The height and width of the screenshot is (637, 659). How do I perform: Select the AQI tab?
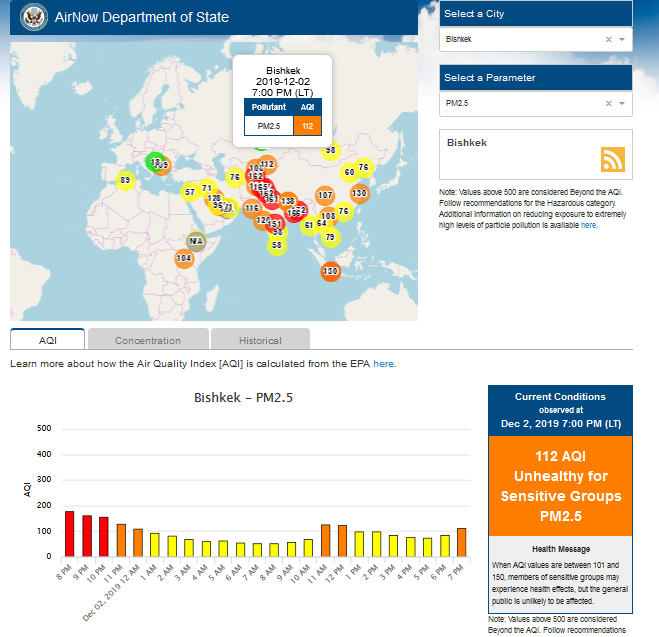click(x=48, y=340)
